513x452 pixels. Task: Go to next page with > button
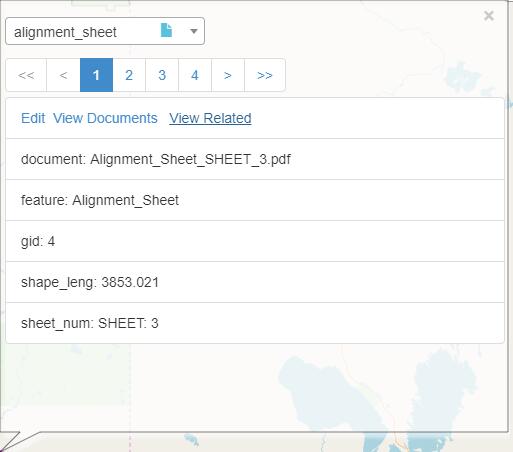(x=228, y=75)
